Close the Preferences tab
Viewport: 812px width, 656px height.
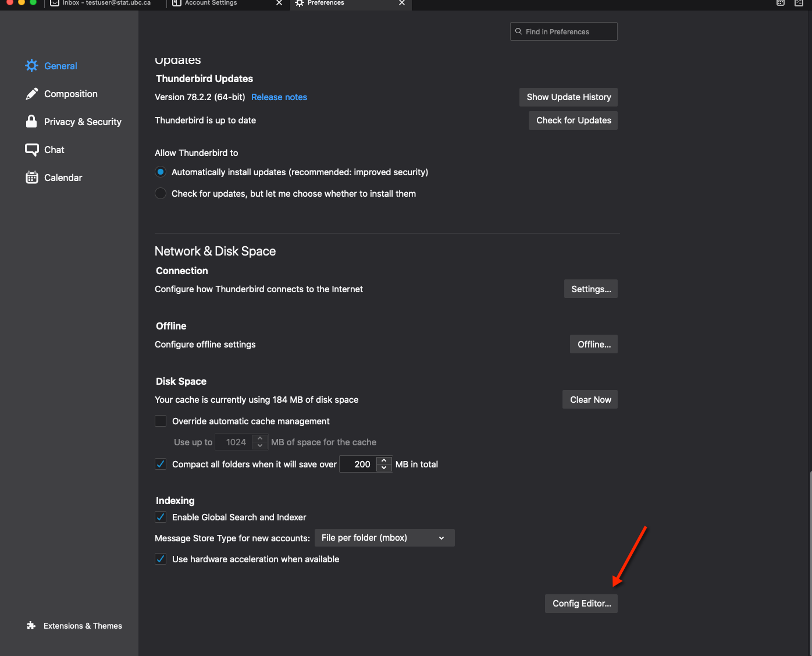pyautogui.click(x=402, y=3)
